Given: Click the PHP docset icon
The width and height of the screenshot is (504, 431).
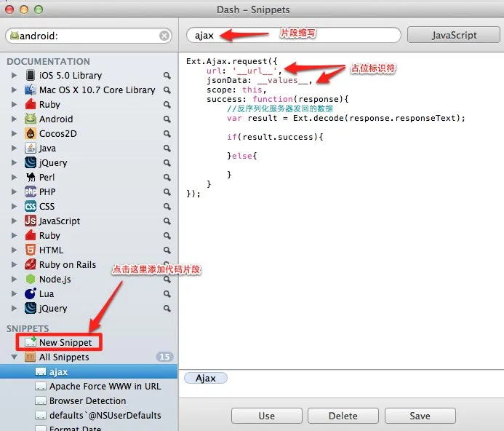Looking at the screenshot, I should (31, 192).
